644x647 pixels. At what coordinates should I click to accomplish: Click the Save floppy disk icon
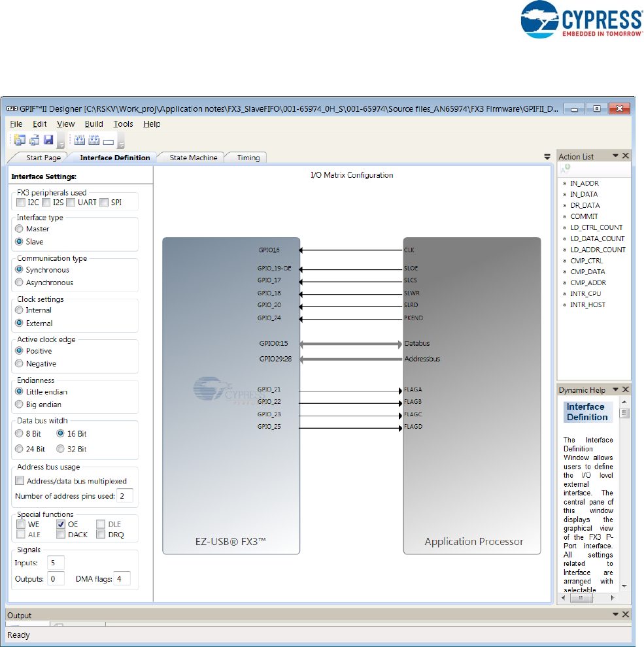48,140
